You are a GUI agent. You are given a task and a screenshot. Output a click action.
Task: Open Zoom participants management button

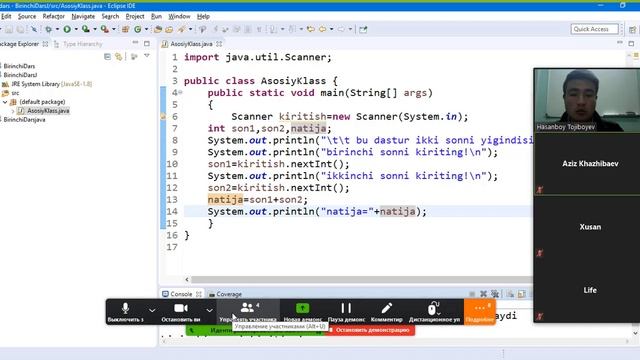point(248,312)
